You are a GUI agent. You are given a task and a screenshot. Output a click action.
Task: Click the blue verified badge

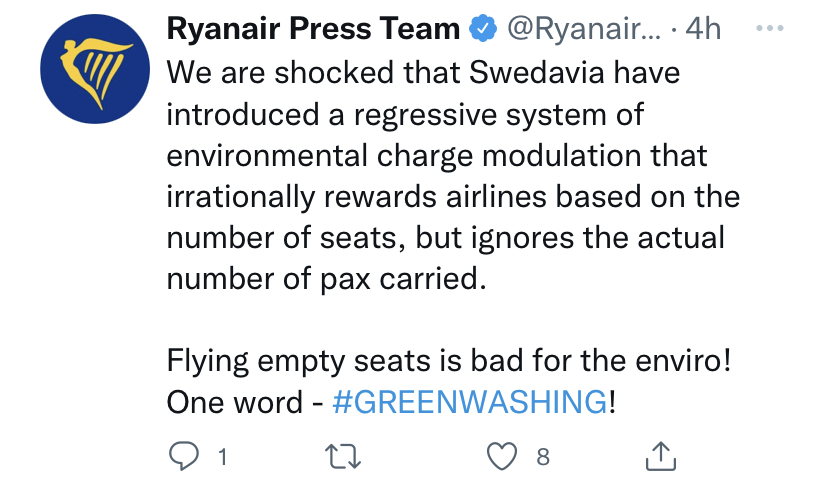pos(484,31)
